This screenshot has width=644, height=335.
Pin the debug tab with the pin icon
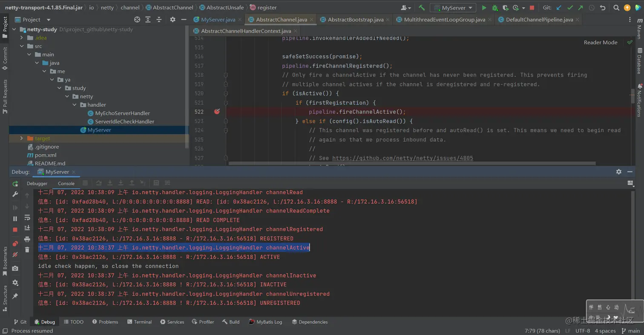point(15,296)
